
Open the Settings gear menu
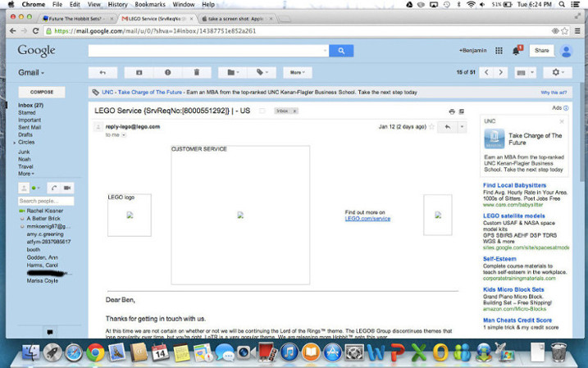point(554,72)
